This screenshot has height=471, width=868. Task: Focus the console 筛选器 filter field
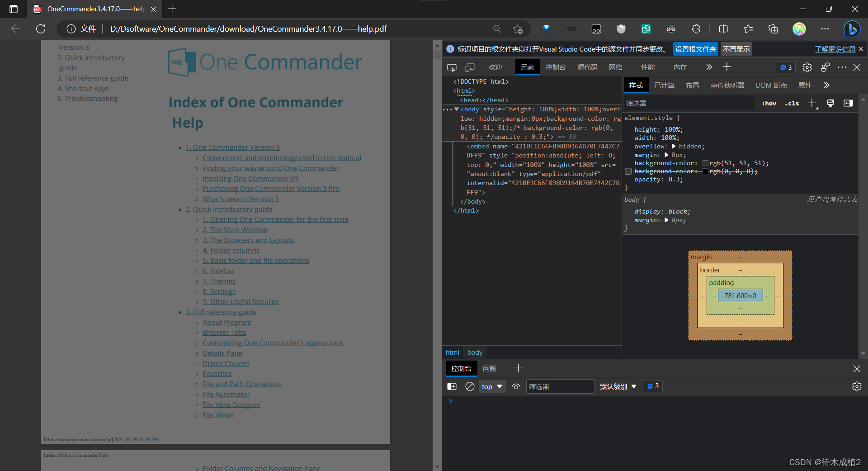point(560,386)
